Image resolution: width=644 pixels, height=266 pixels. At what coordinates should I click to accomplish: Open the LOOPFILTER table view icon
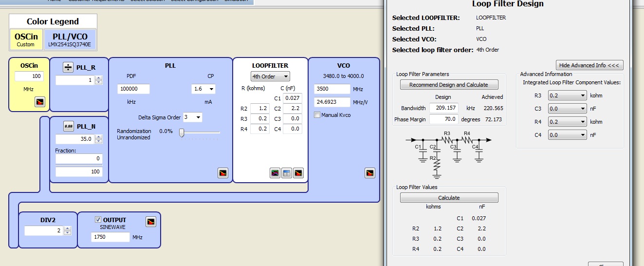[287, 173]
